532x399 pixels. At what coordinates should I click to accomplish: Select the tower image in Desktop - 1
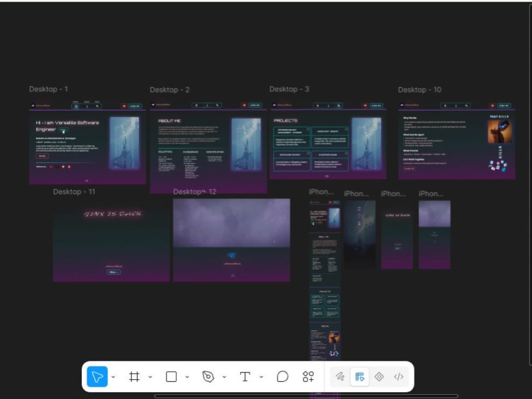pyautogui.click(x=124, y=143)
